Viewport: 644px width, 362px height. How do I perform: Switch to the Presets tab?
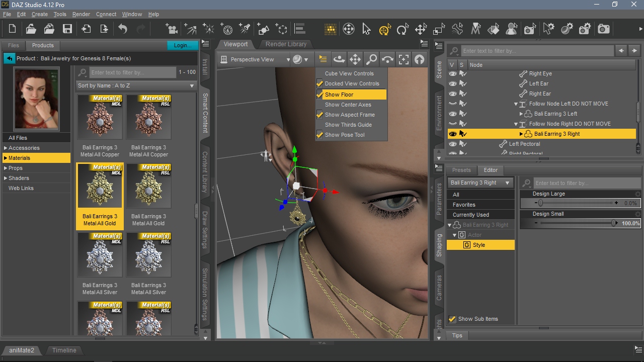461,170
